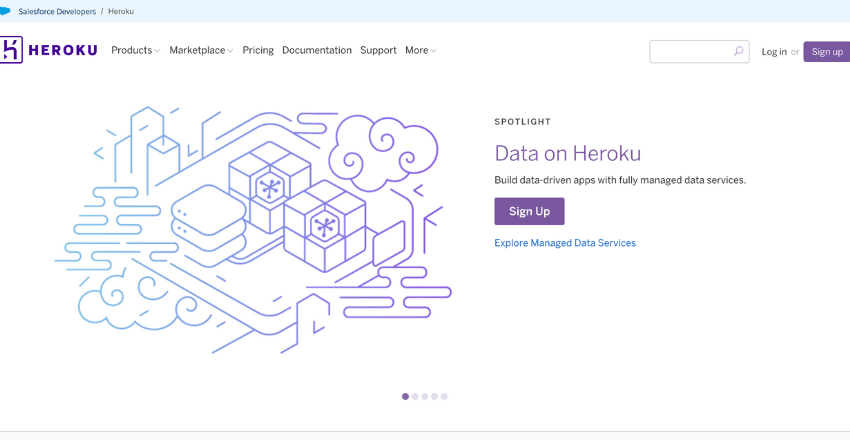Open Explore Managed Data Services link
The image size is (850, 440).
click(x=565, y=243)
